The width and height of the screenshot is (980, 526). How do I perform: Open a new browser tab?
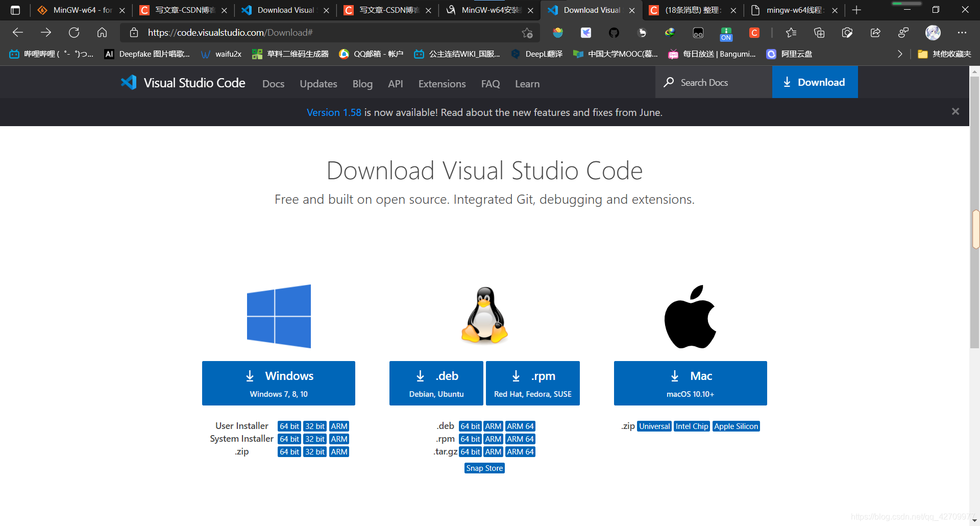coord(856,10)
